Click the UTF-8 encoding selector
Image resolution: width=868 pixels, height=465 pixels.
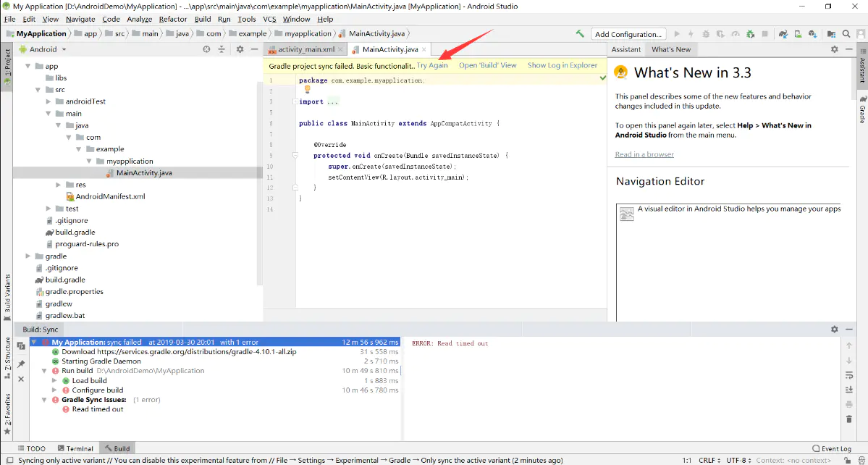739,460
